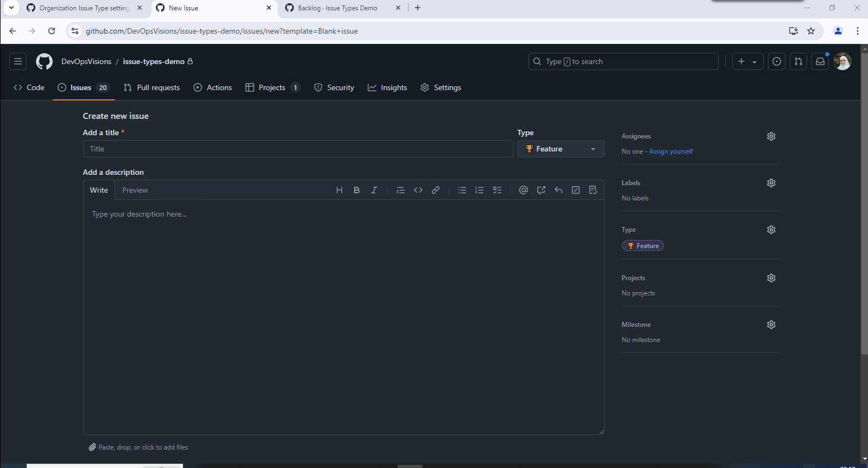The height and width of the screenshot is (468, 868).
Task: Go back in browser history
Action: click(x=12, y=31)
